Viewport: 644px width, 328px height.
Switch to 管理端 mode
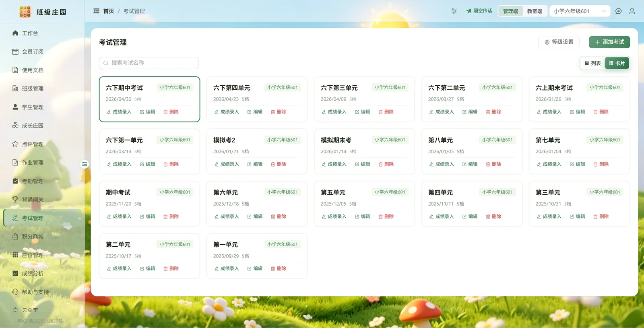(510, 11)
